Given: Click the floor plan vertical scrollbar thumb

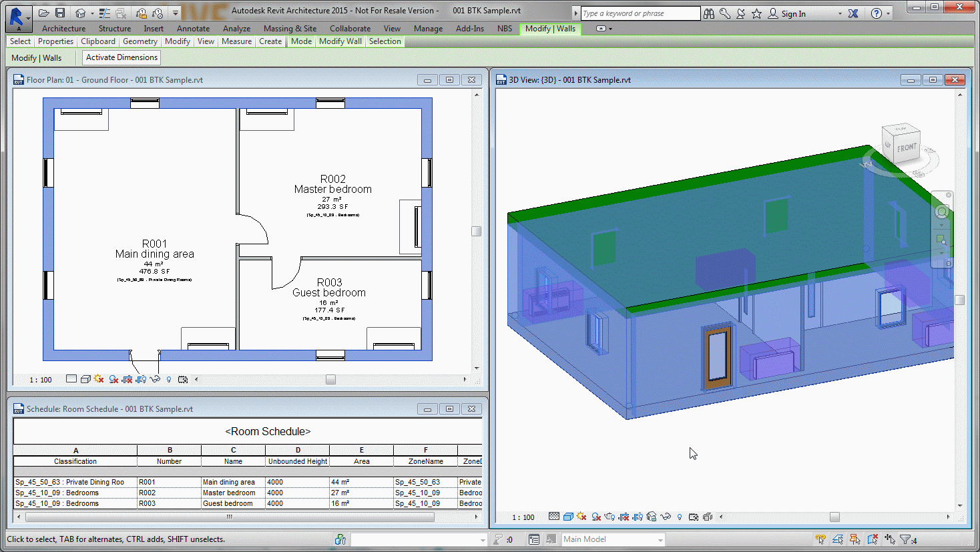Looking at the screenshot, I should 476,231.
